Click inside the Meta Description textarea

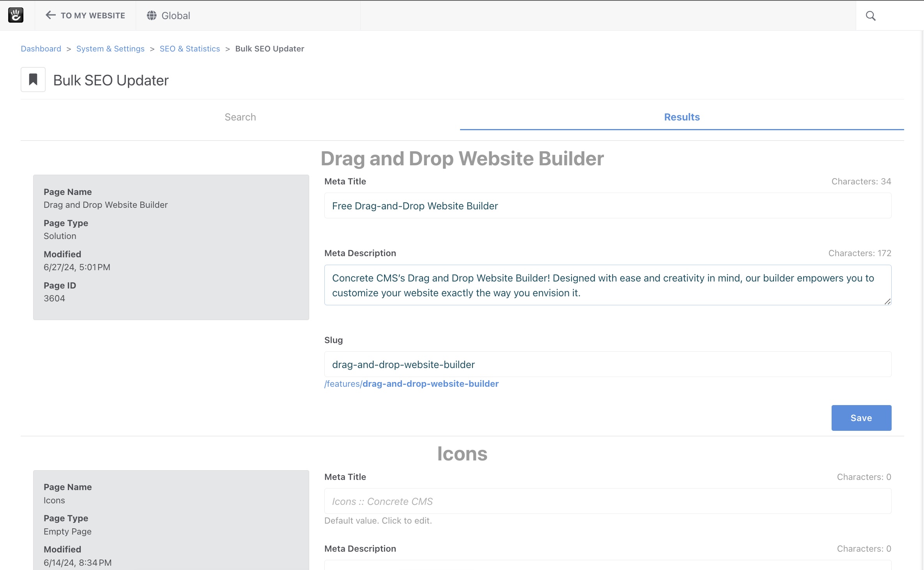point(607,285)
